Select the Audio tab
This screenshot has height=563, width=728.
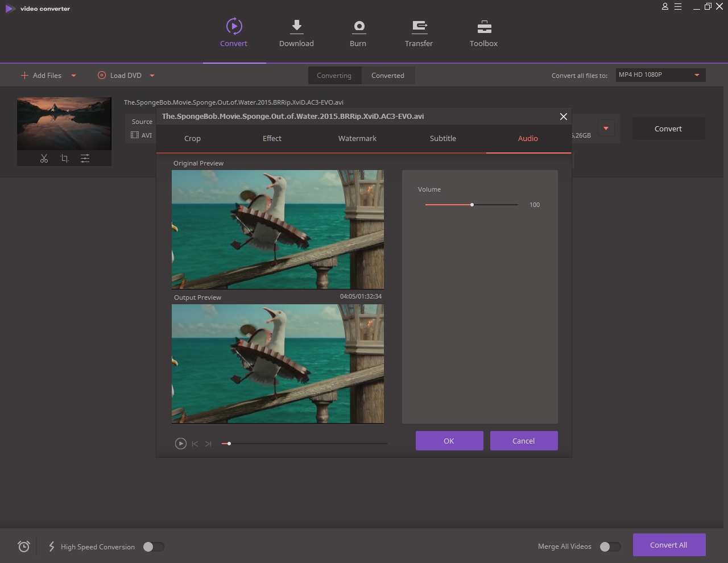[x=528, y=138]
